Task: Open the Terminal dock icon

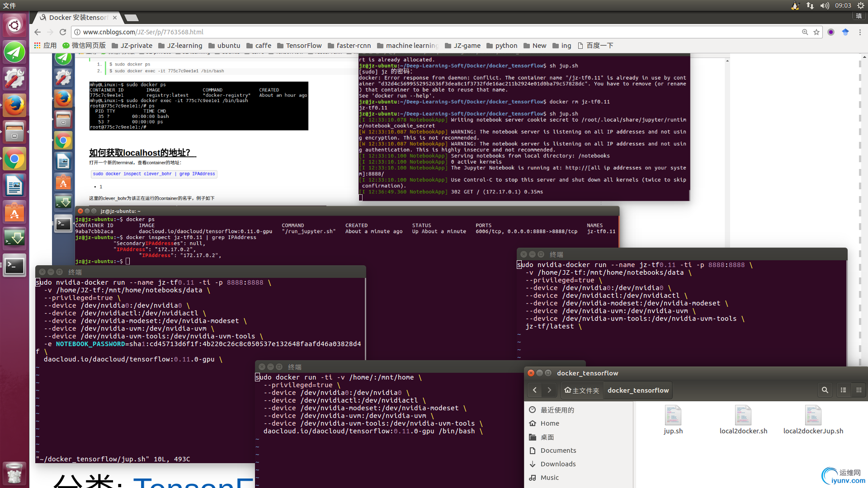Action: [14, 266]
